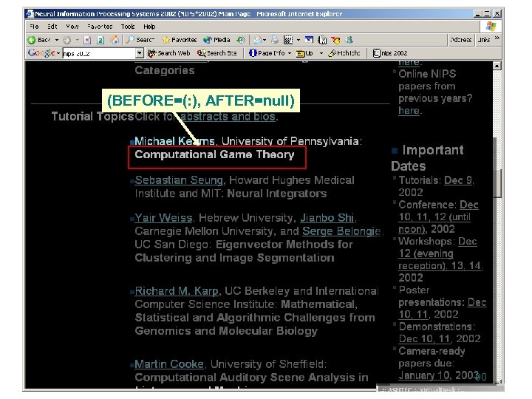Open the abstracts and bios link
Screen dimensions: 532x399
(228, 117)
